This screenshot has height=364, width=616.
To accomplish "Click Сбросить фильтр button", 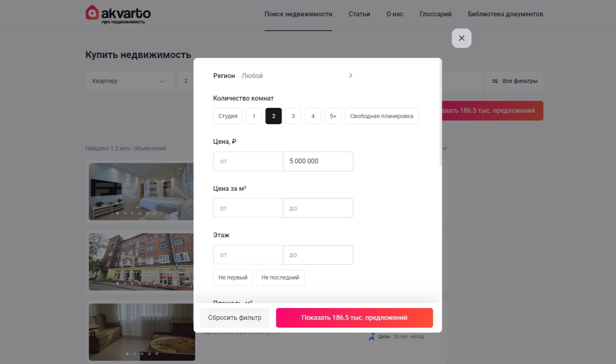I will coord(235,318).
